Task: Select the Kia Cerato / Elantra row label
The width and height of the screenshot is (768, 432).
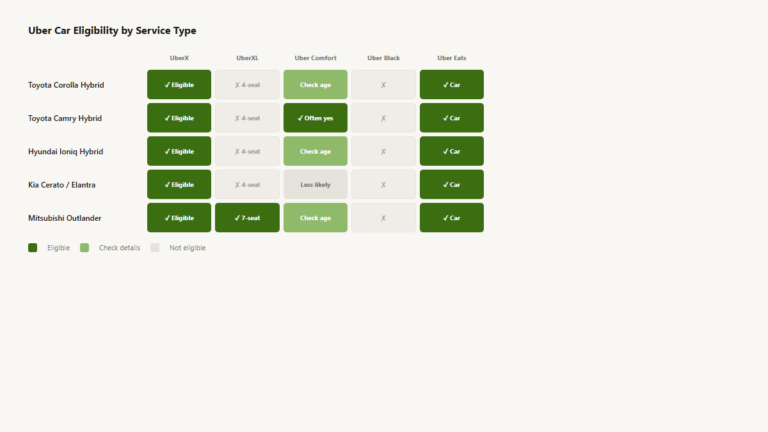Action: (x=62, y=185)
